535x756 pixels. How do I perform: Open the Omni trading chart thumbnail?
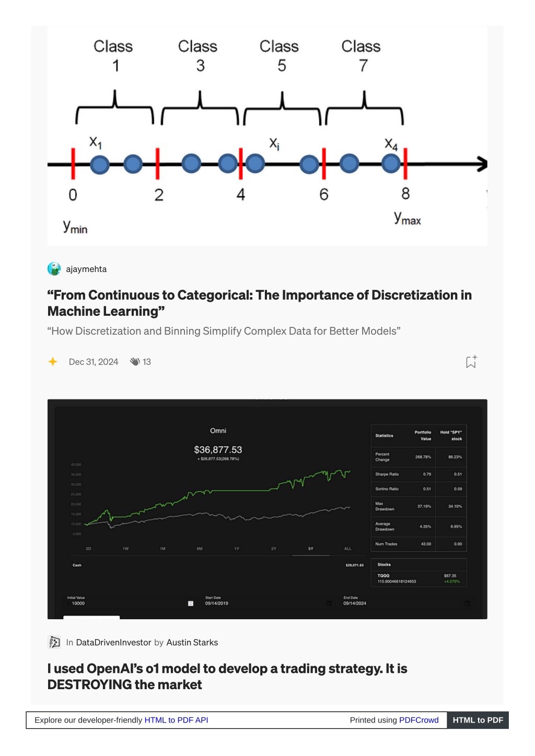[x=267, y=509]
